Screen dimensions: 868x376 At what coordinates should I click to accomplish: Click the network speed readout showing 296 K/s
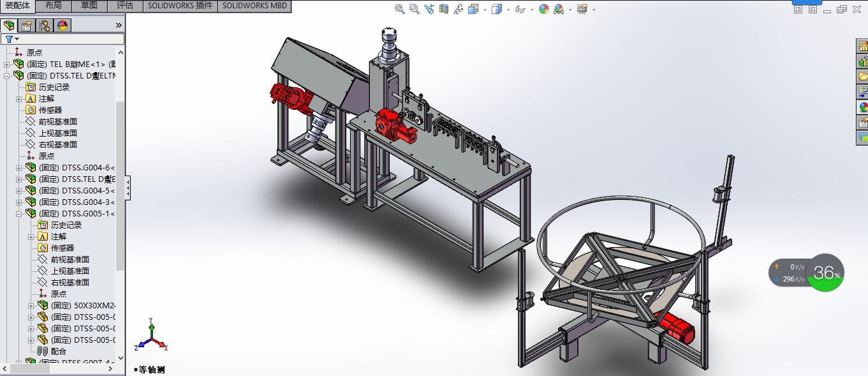[x=792, y=279]
